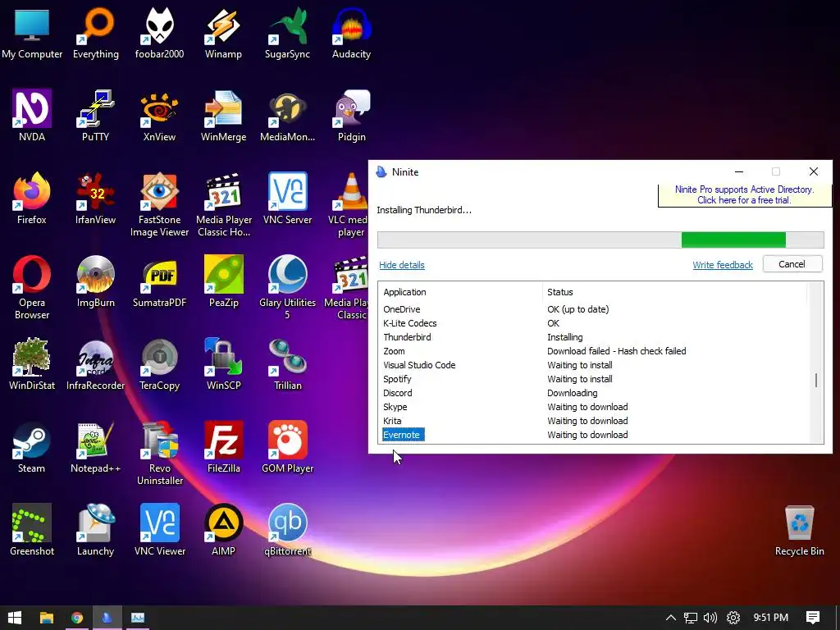The height and width of the screenshot is (630, 840).
Task: Select the Thunderbird application row
Action: (x=594, y=337)
